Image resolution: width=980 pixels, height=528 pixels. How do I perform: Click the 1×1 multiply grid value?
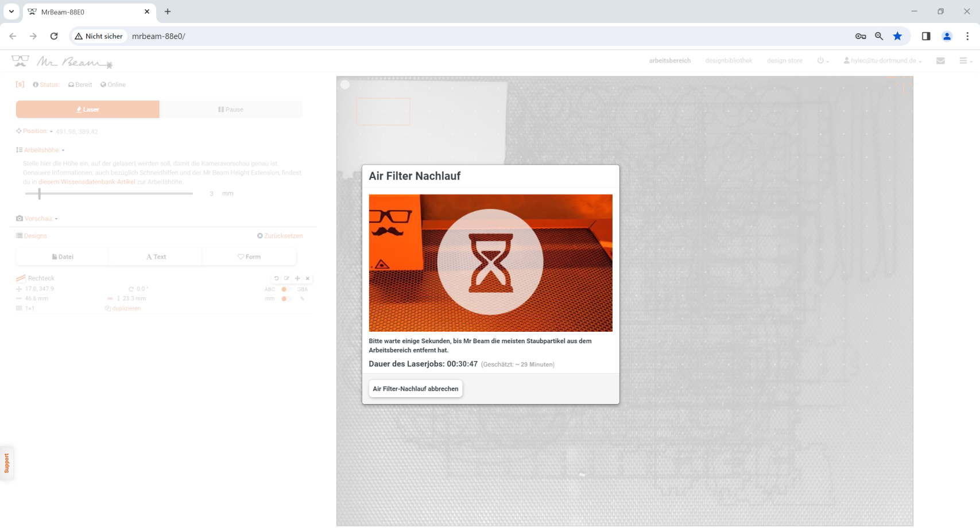29,308
